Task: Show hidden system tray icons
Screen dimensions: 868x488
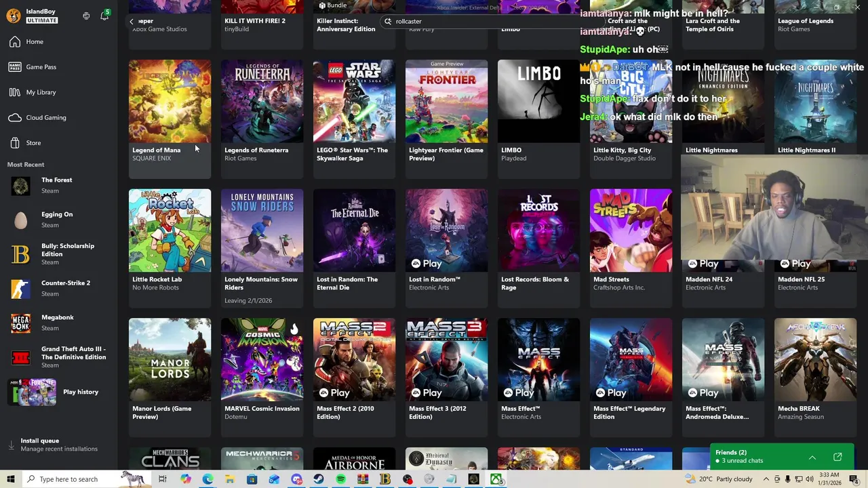Action: point(766,479)
